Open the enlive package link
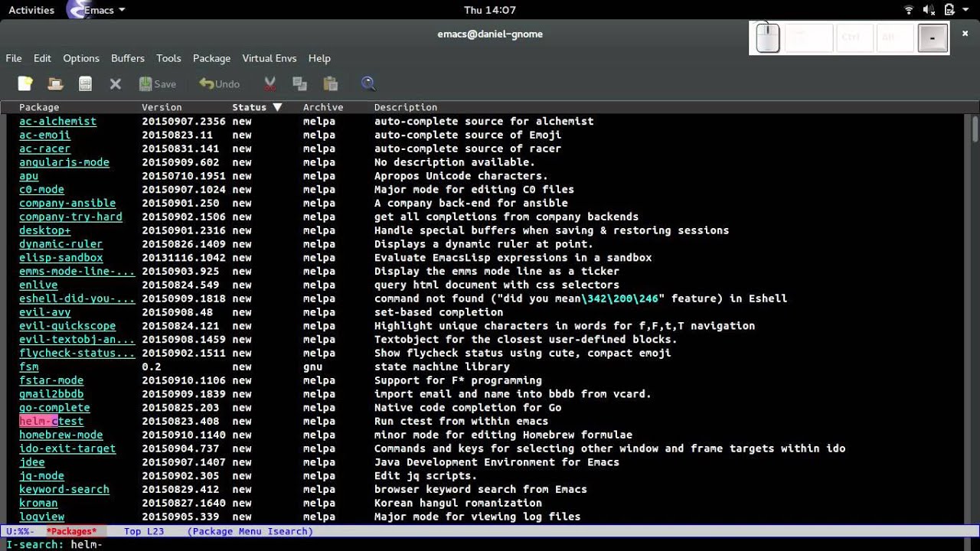Screen dimensions: 980x551 coord(38,285)
